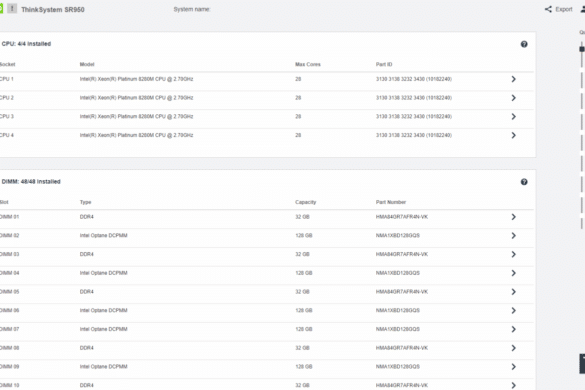Expand CPU 2 details chevron
This screenshot has width=585, height=390.
[513, 98]
